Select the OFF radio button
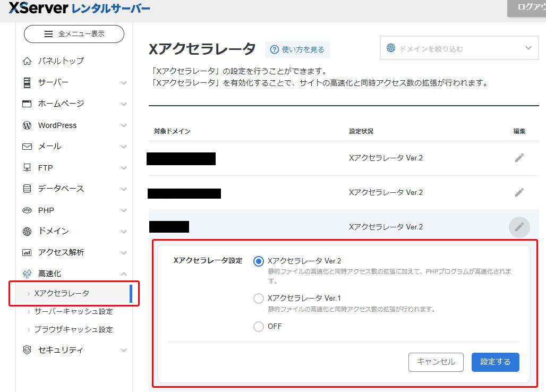Image resolution: width=546 pixels, height=392 pixels. pyautogui.click(x=258, y=327)
